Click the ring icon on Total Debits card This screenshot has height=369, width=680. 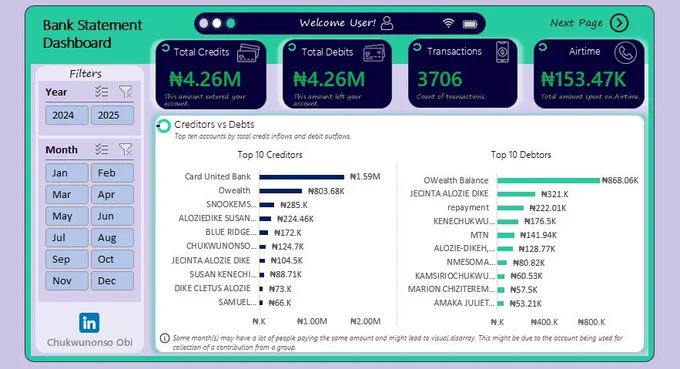(292, 47)
